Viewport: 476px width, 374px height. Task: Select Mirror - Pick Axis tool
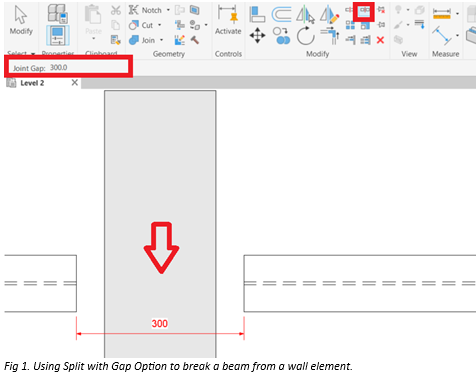305,15
